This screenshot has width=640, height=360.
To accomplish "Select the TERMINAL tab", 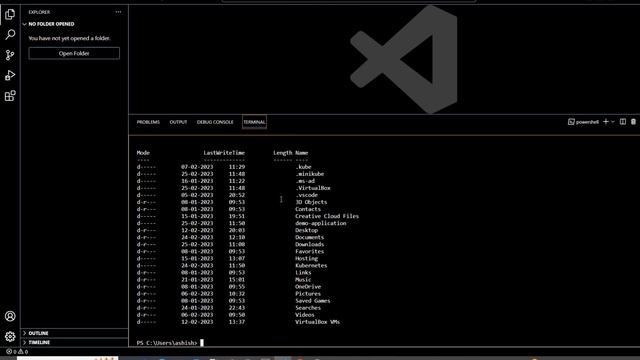I will coord(254,122).
